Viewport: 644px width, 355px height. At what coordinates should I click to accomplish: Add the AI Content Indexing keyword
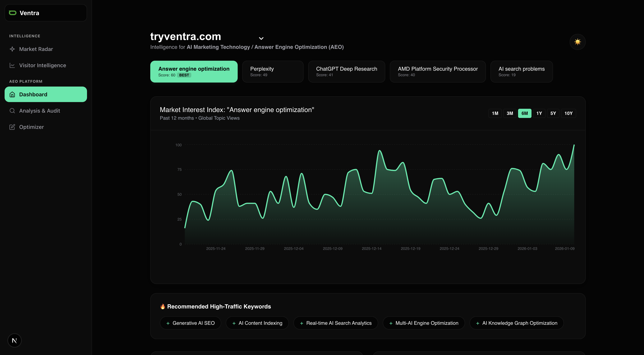tap(257, 323)
